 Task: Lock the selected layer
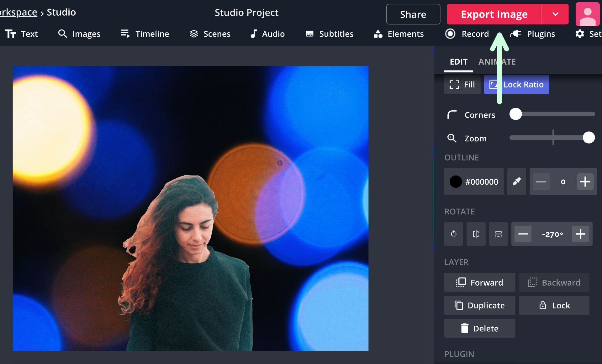point(554,305)
